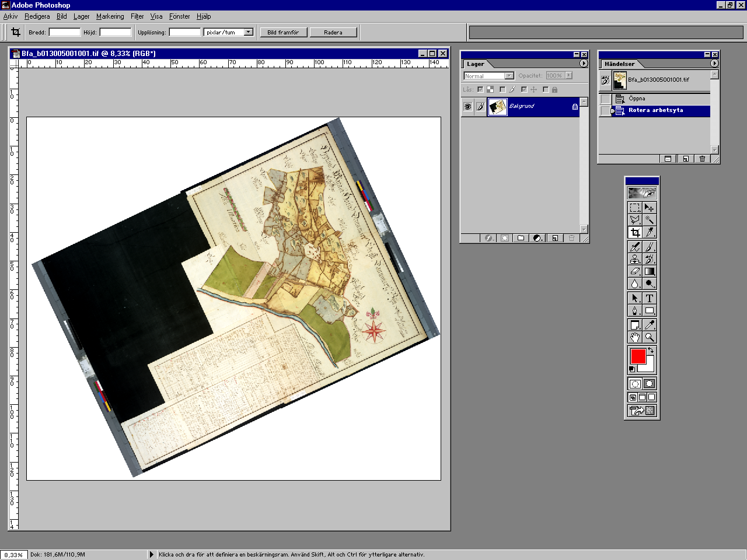Open the Redigera menu
747x560 pixels.
[37, 16]
